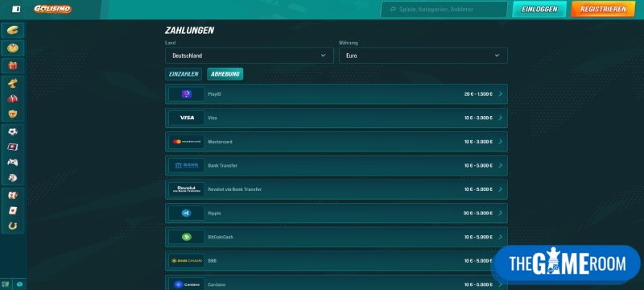Click the BitCoinCash green logo
This screenshot has width=644, height=290.
[187, 237]
